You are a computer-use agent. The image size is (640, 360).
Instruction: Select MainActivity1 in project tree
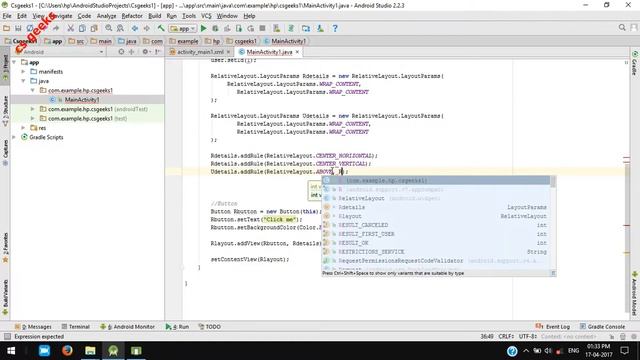[x=82, y=100]
